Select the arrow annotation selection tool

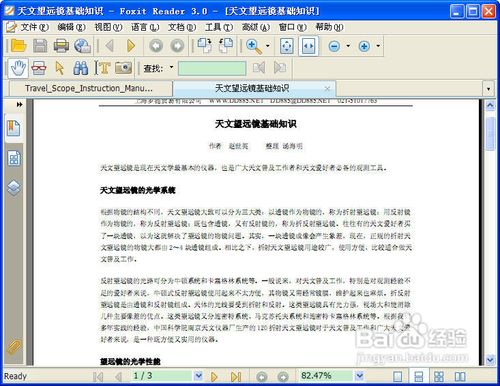(60, 68)
